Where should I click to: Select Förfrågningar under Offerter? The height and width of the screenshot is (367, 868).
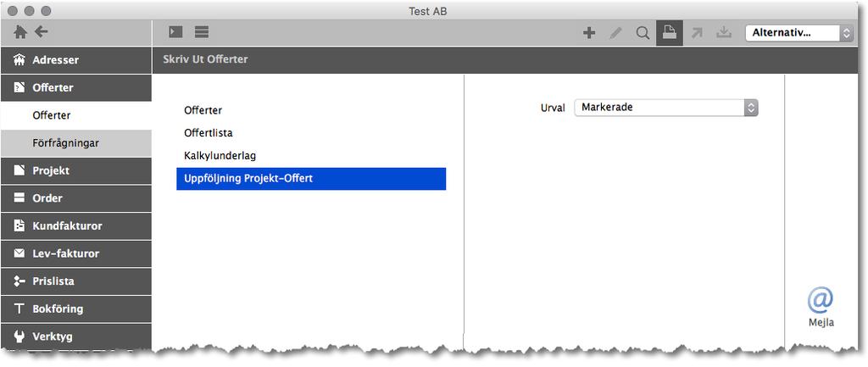point(75,142)
